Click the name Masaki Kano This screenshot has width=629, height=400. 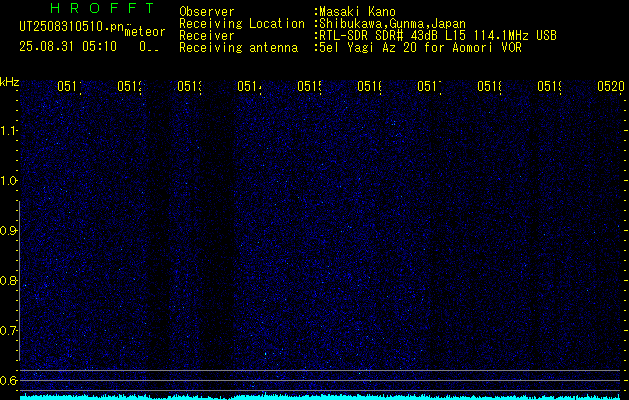pos(357,12)
